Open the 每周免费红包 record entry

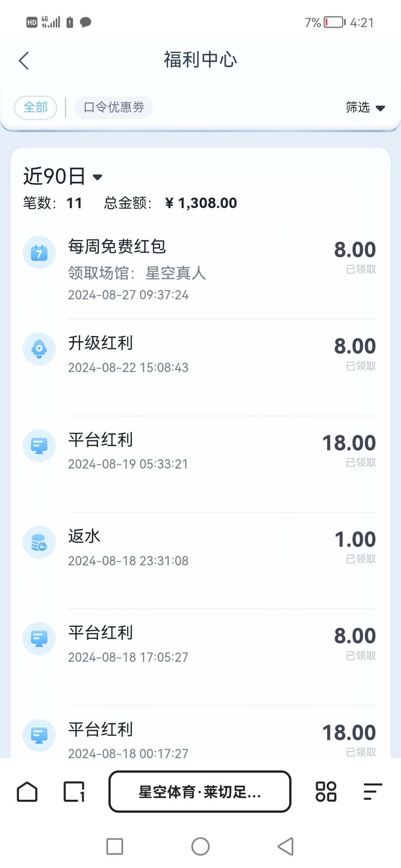(x=200, y=269)
